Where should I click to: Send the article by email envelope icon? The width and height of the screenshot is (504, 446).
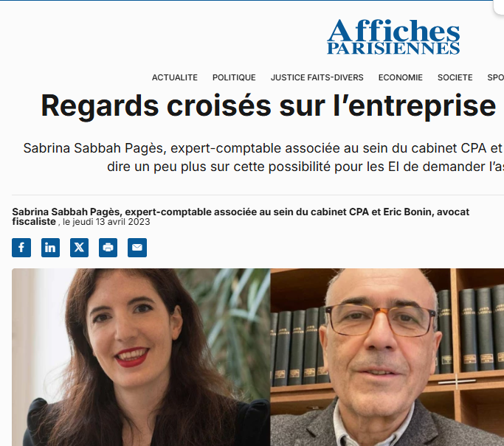click(x=137, y=248)
